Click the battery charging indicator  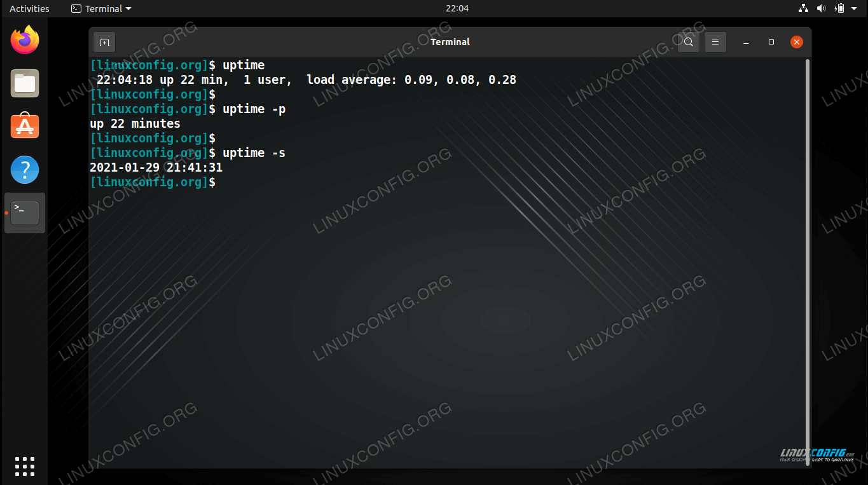click(839, 8)
